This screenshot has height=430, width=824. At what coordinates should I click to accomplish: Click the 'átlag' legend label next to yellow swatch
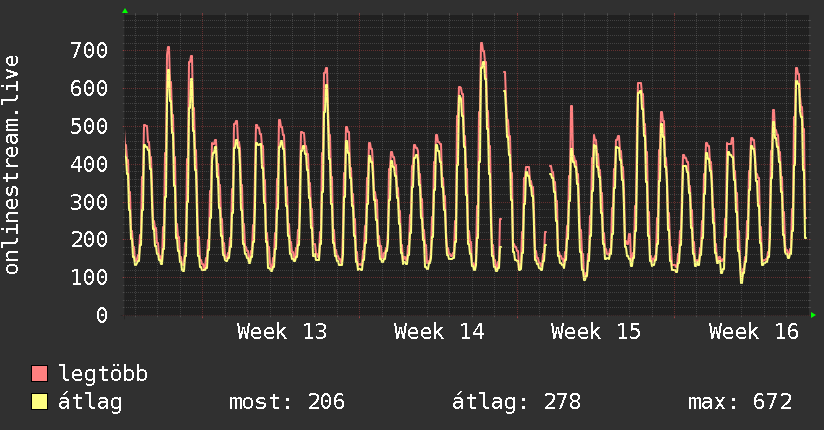point(90,402)
